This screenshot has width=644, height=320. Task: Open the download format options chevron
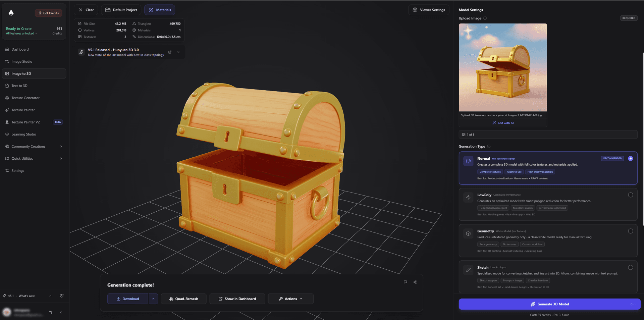click(x=153, y=299)
